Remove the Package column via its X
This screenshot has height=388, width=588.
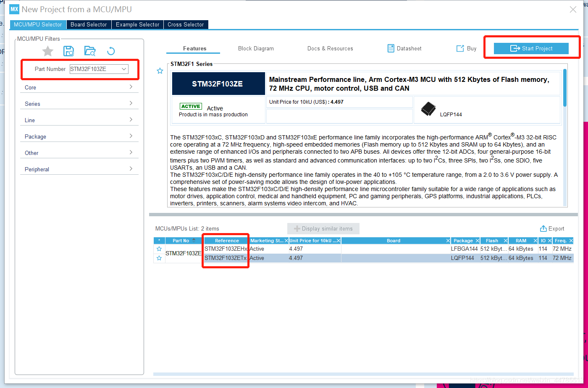pyautogui.click(x=477, y=241)
